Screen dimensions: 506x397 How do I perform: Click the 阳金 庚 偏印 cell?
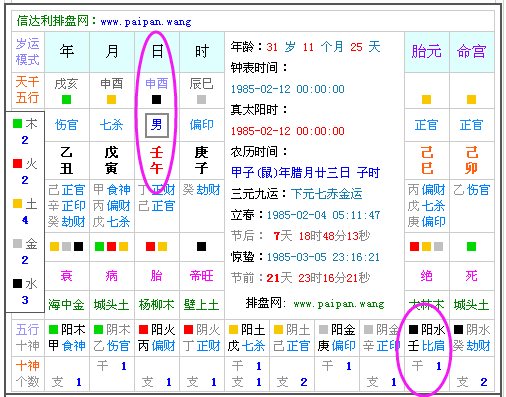337,338
